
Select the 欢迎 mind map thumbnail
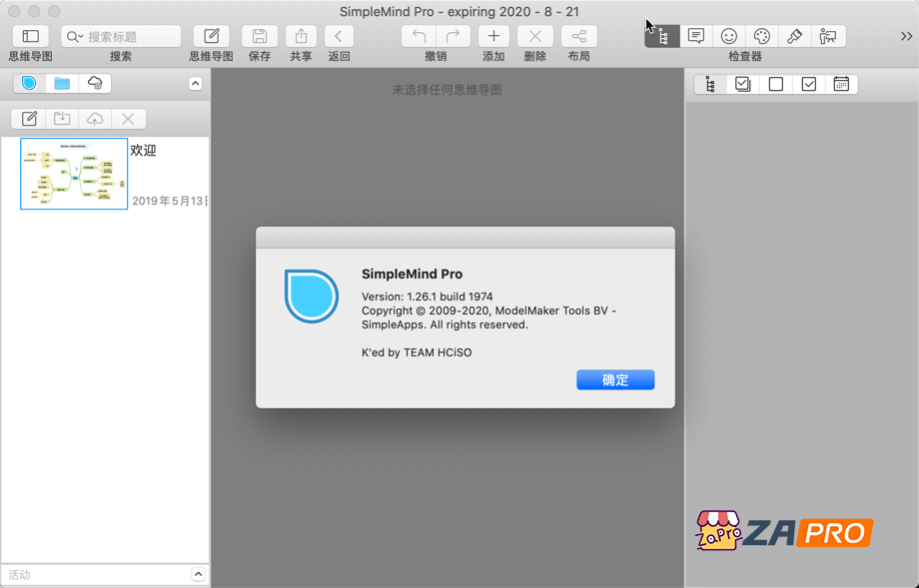point(74,174)
